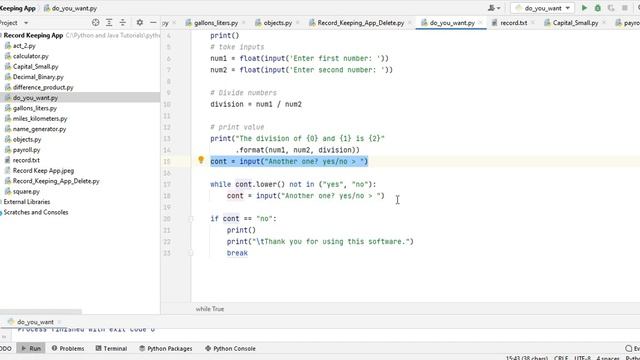Expand External Libraries node

27,202
